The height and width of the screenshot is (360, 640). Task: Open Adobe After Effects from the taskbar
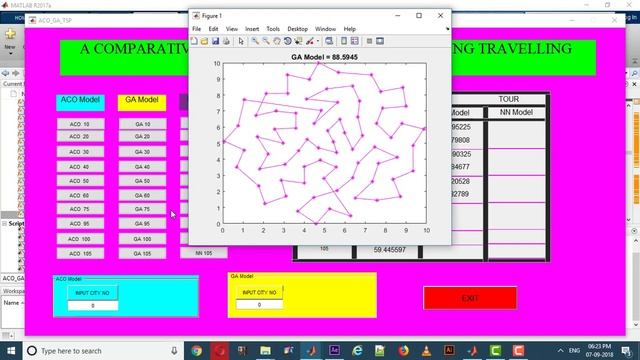pos(334,351)
